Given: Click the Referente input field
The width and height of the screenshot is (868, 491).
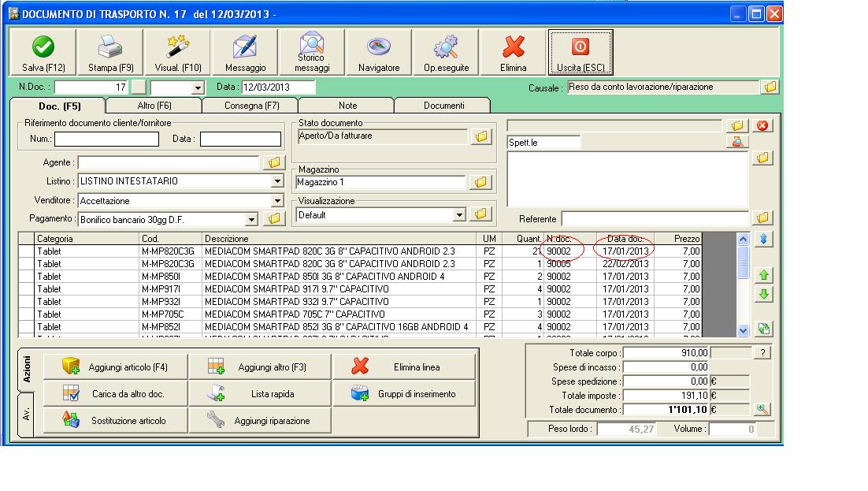Looking at the screenshot, I should pyautogui.click(x=655, y=218).
